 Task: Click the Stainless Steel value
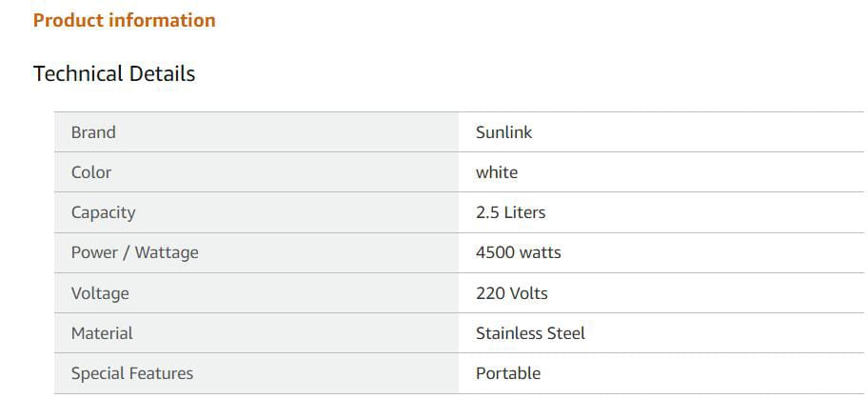[x=530, y=333]
